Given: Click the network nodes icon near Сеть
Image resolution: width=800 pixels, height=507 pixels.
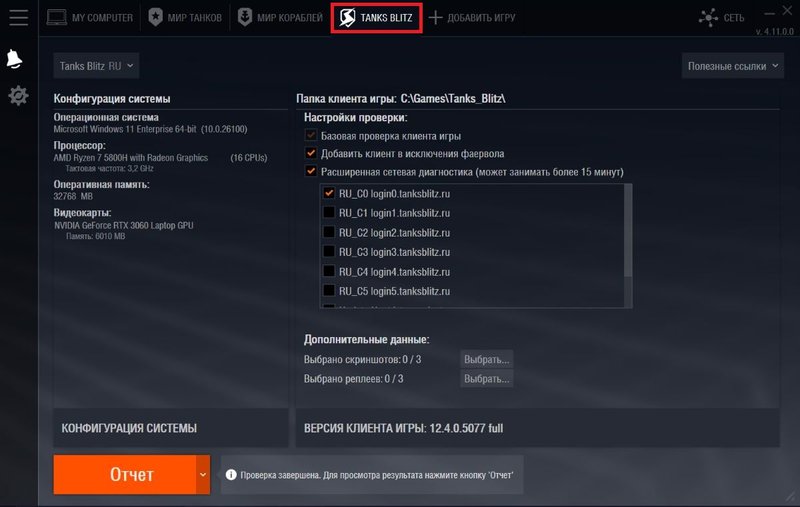Looking at the screenshot, I should (x=709, y=17).
